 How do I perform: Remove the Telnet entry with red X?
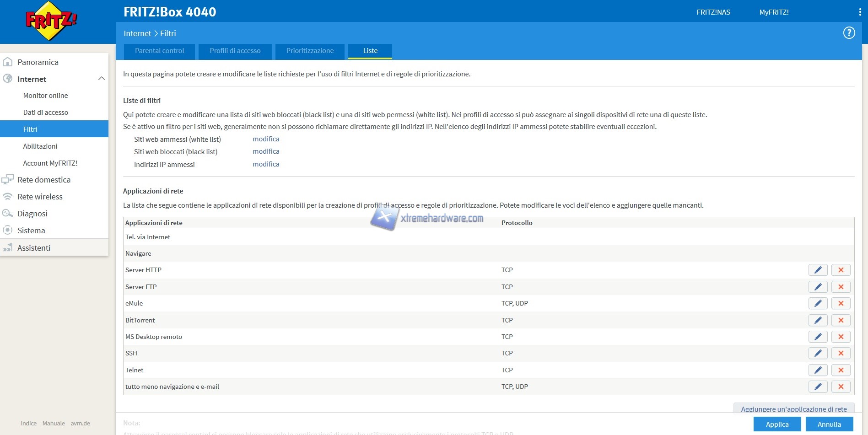[841, 370]
